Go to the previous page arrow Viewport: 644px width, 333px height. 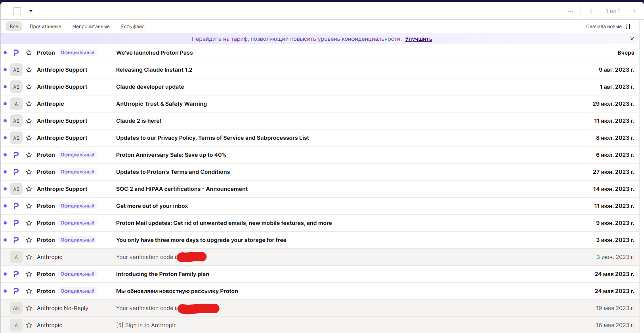coord(591,11)
